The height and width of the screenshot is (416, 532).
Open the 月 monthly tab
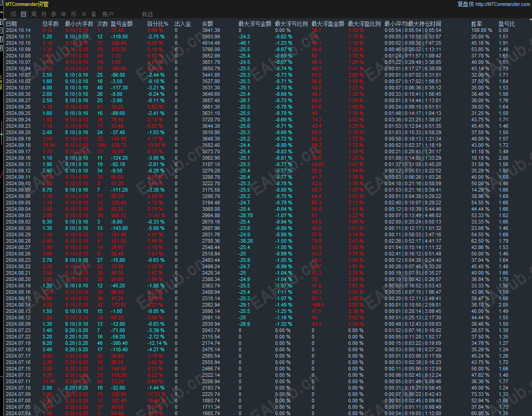[43, 14]
